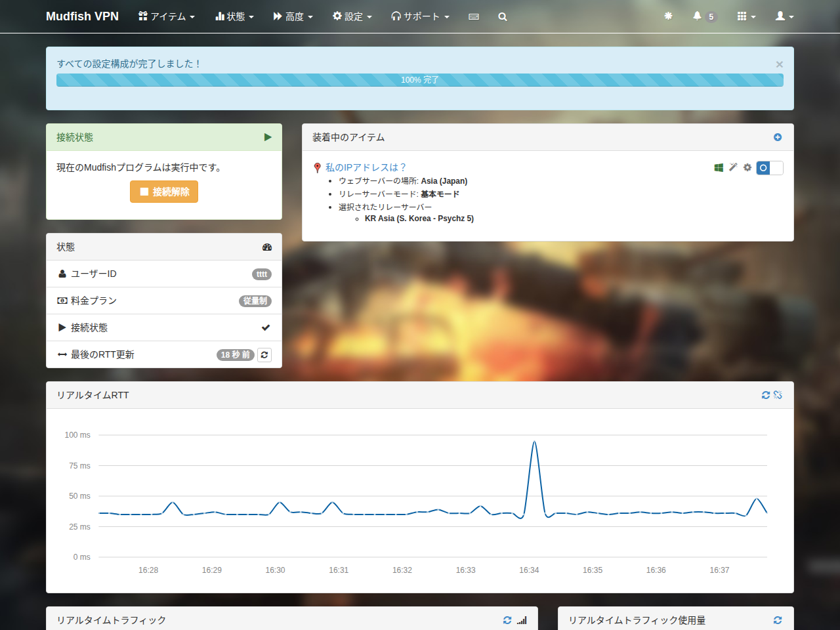Image resolution: width=840 pixels, height=630 pixels.
Task: Click the signal bars icon on traffic panel
Action: [x=522, y=620]
